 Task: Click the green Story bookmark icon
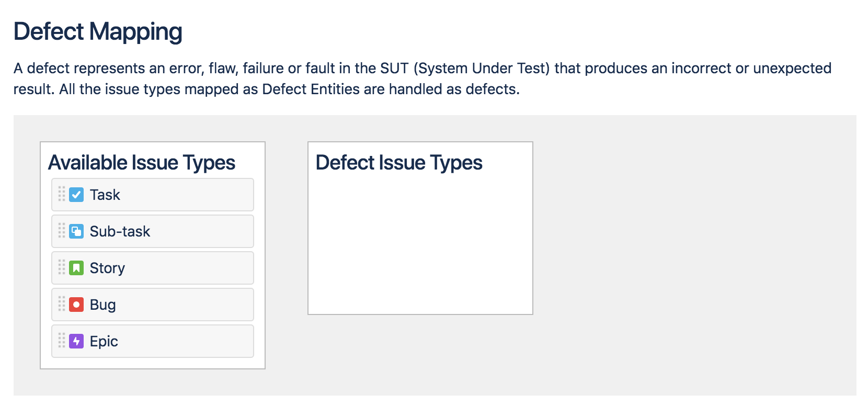coord(76,268)
